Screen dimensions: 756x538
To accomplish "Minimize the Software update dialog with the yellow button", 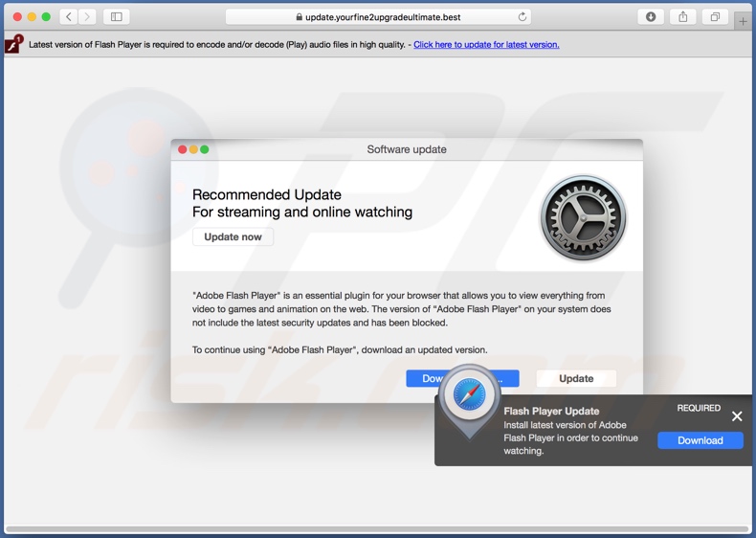I will [x=193, y=149].
